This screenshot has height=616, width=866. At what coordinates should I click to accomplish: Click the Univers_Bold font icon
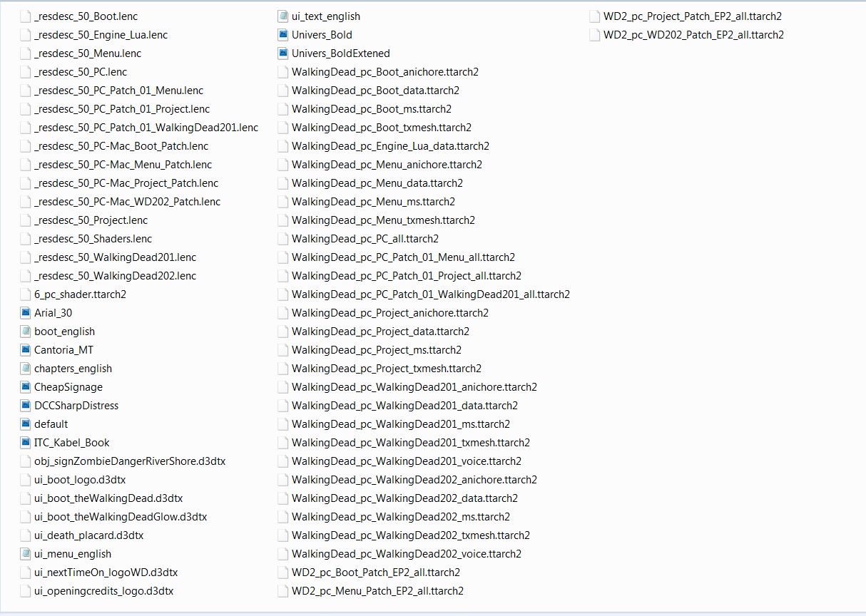click(x=283, y=35)
